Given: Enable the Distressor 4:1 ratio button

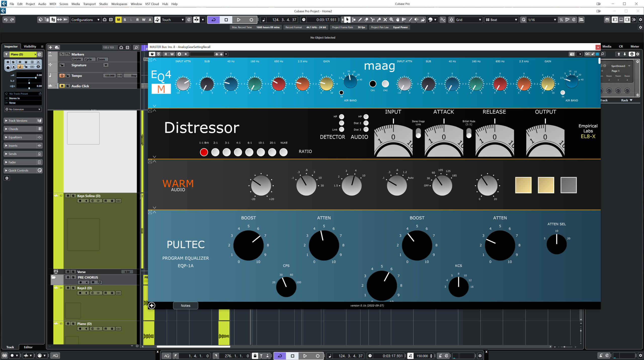Looking at the screenshot, I should click(x=238, y=152).
